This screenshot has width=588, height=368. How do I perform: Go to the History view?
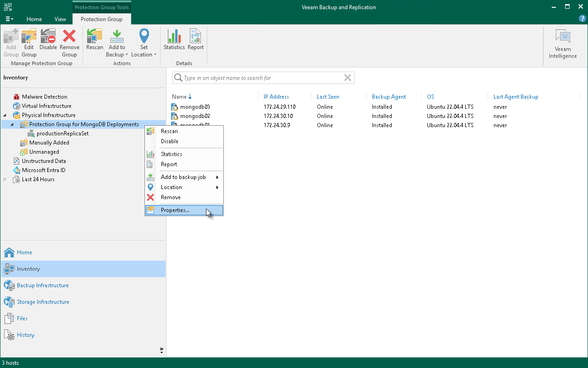pos(26,335)
